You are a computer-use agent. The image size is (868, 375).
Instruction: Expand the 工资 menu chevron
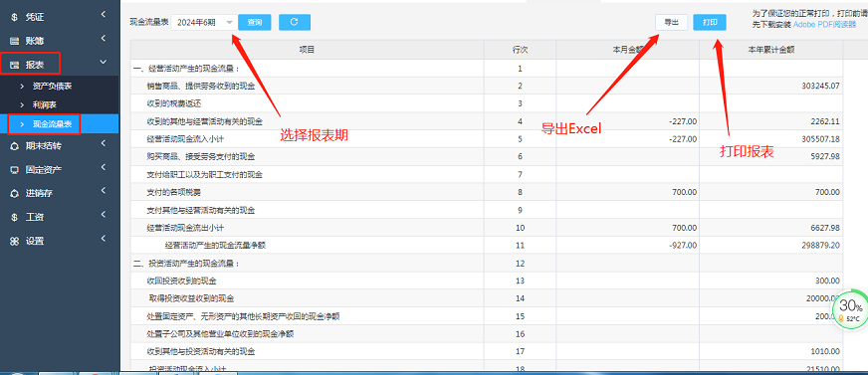click(x=103, y=215)
